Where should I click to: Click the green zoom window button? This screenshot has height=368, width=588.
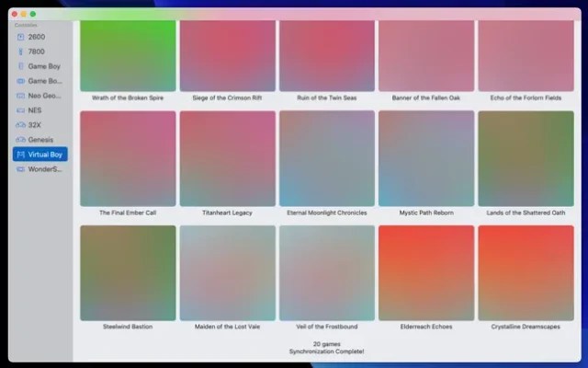[33, 14]
